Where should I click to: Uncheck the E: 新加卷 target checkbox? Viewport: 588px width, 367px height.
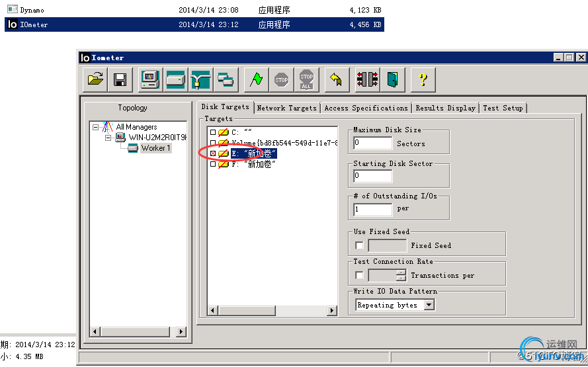213,153
